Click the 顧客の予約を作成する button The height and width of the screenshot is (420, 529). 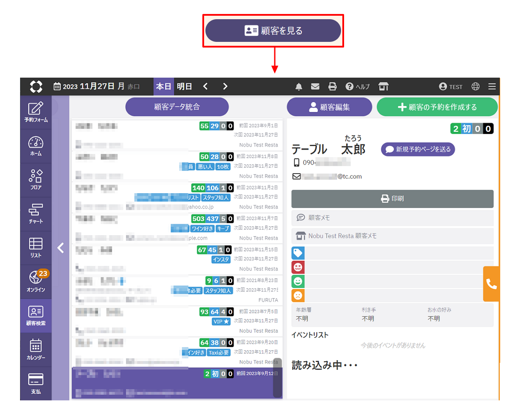437,107
